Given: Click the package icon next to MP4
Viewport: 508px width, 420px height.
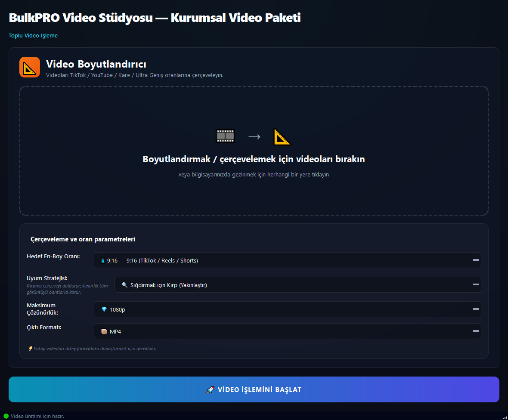Looking at the screenshot, I should [x=104, y=331].
